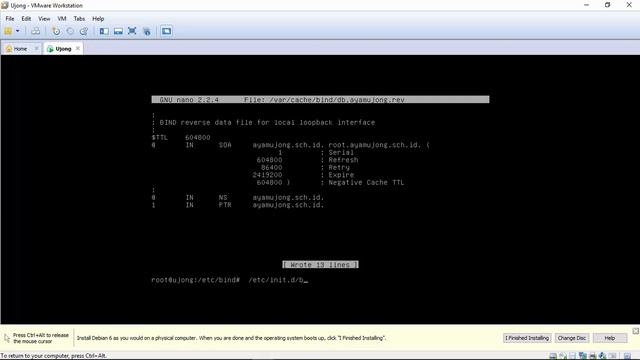This screenshot has width=640, height=360.
Task: Open the VM menu
Action: point(62,19)
